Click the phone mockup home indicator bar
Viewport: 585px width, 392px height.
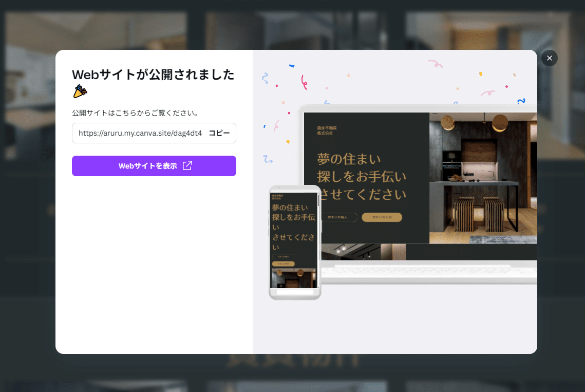pyautogui.click(x=295, y=293)
